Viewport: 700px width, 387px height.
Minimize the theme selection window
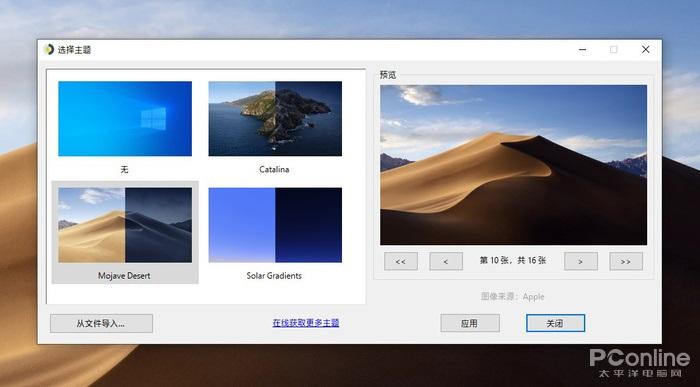pyautogui.click(x=582, y=50)
